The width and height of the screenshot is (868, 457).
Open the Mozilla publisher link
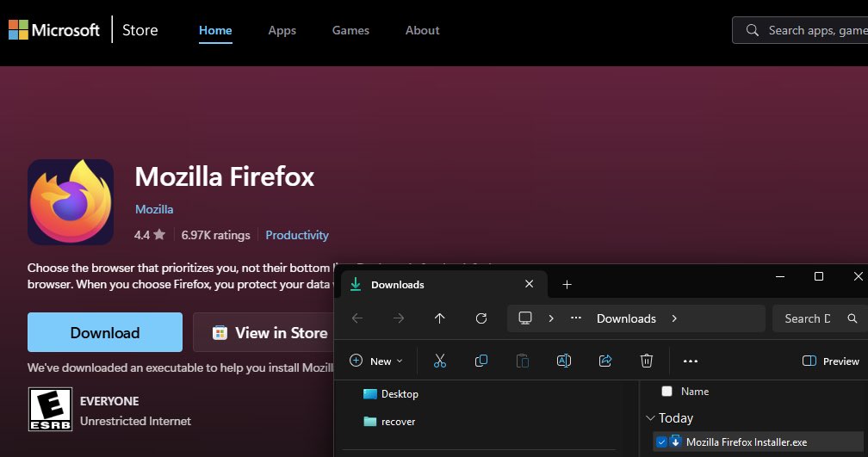(154, 209)
